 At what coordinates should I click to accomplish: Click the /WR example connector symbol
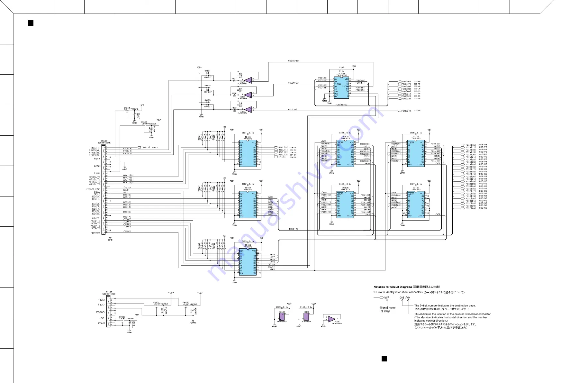click(382, 297)
